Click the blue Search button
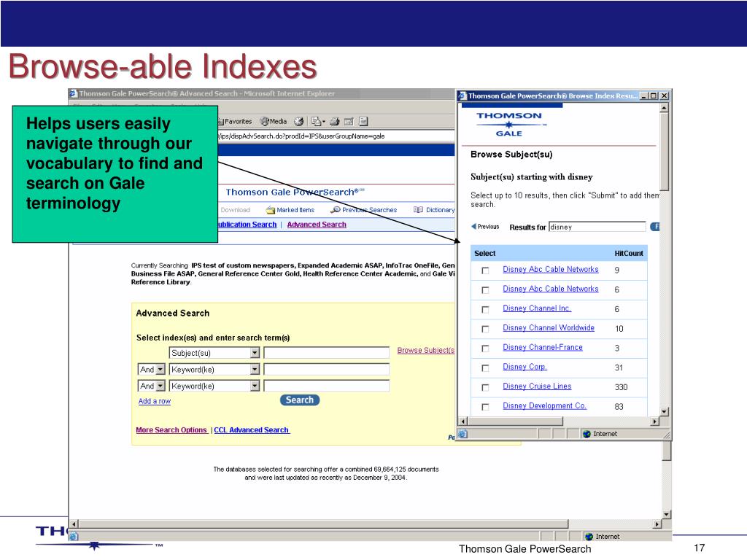 pyautogui.click(x=300, y=400)
